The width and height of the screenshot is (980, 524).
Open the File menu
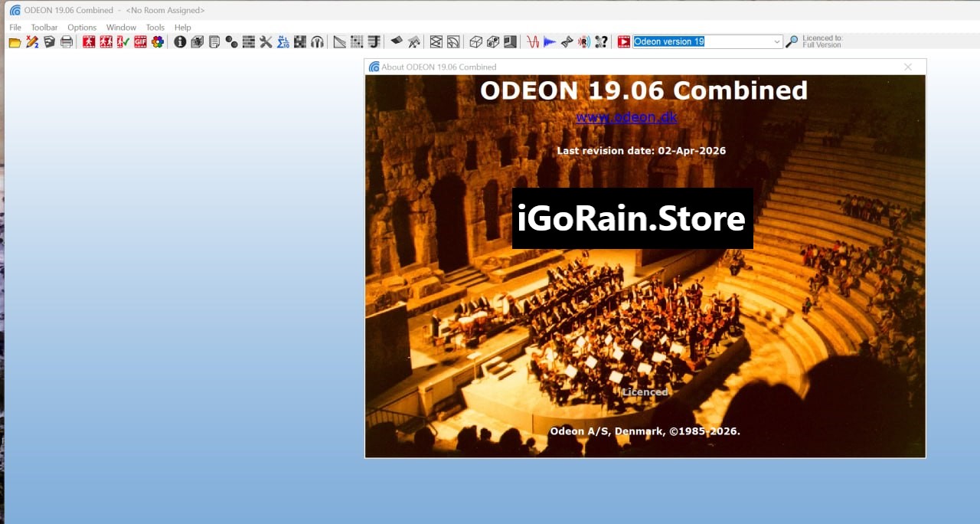15,28
